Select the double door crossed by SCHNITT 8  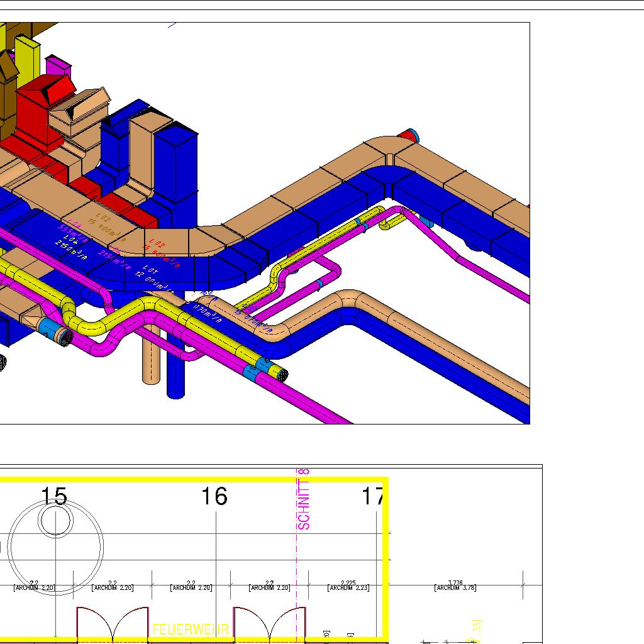(x=269, y=625)
